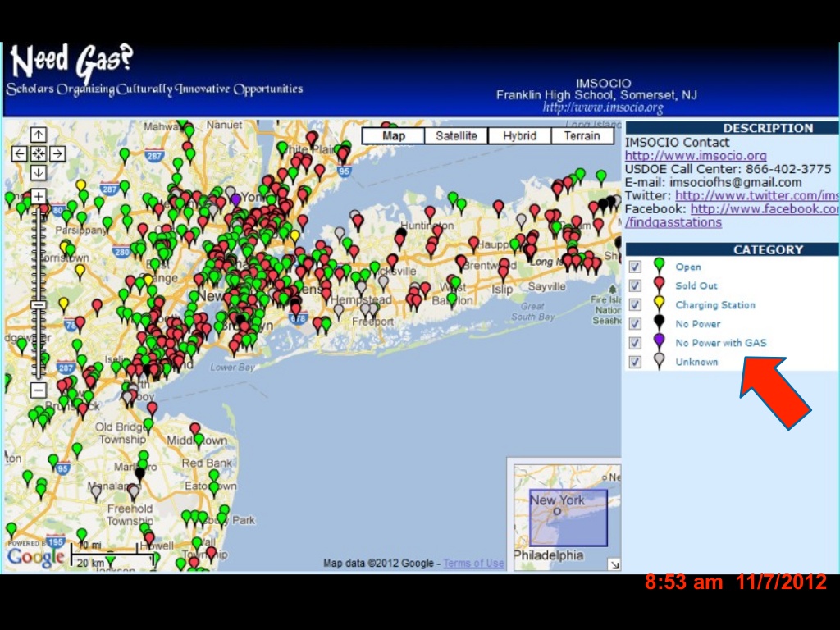The height and width of the screenshot is (630, 840).
Task: Click the Sayville map label
Action: [x=546, y=286]
